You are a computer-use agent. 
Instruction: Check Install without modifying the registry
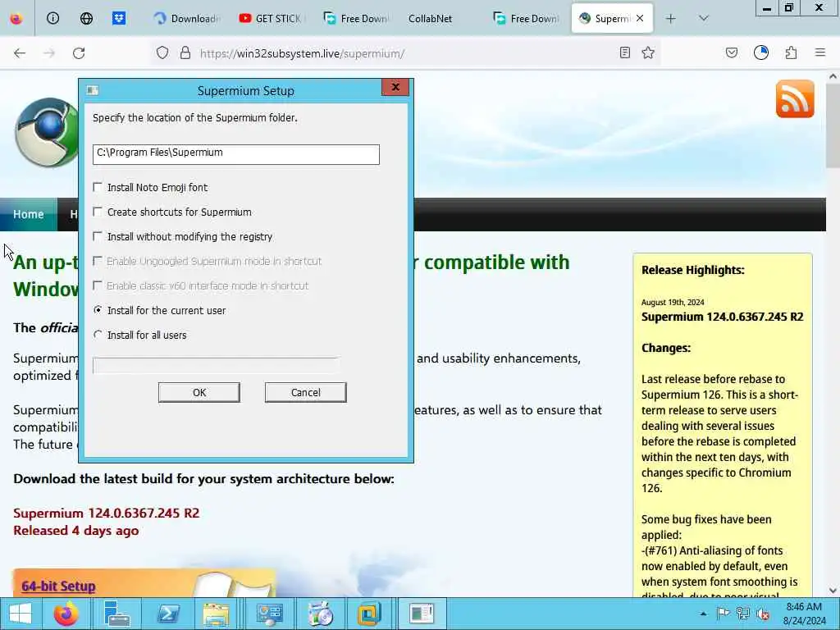[x=98, y=236]
